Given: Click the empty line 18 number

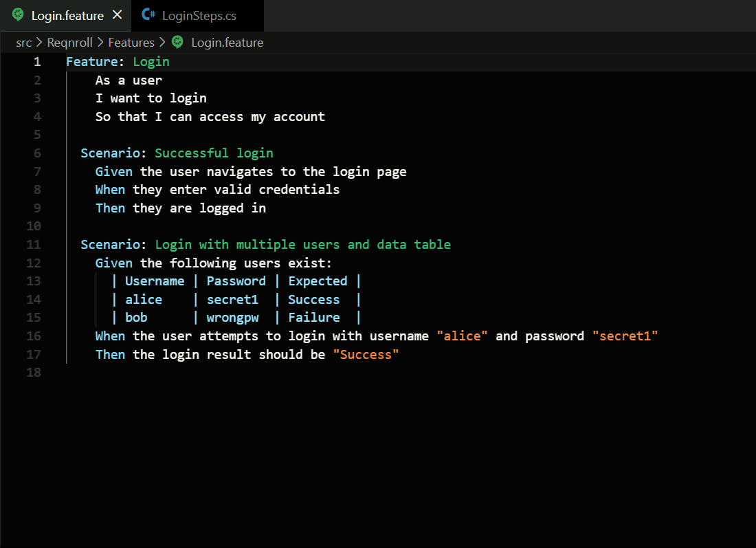Looking at the screenshot, I should 34,373.
